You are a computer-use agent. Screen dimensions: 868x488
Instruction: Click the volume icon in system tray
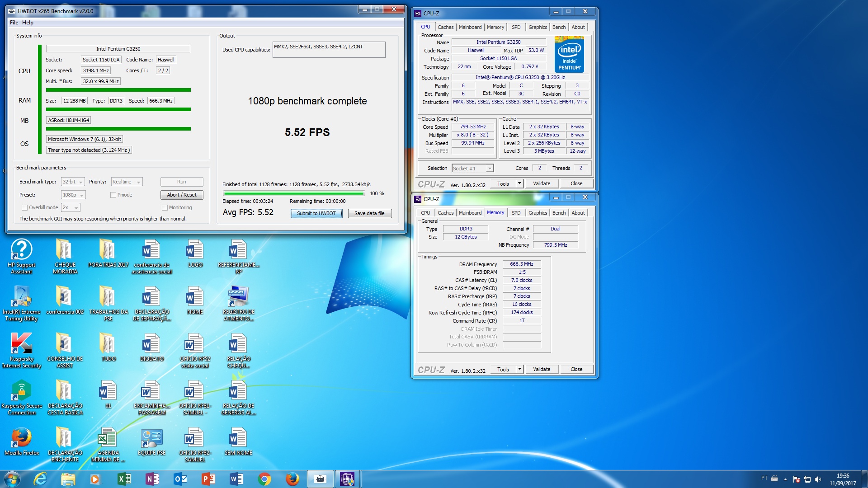(x=818, y=479)
